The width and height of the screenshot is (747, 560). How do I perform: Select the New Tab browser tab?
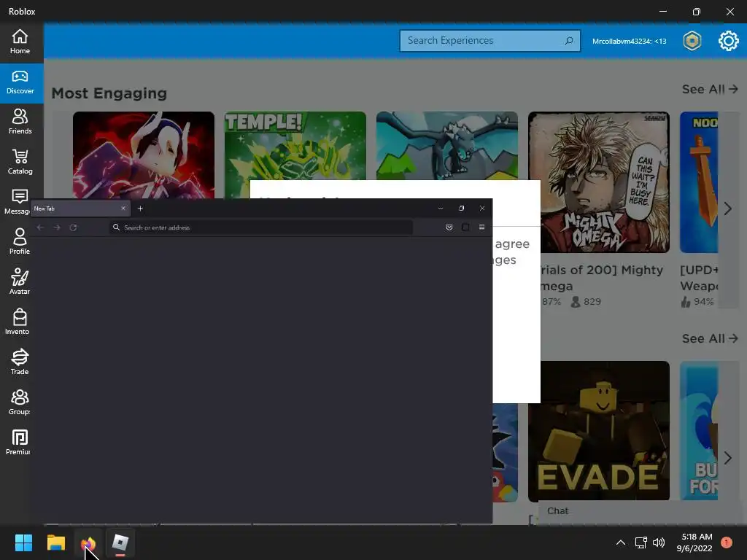point(80,209)
